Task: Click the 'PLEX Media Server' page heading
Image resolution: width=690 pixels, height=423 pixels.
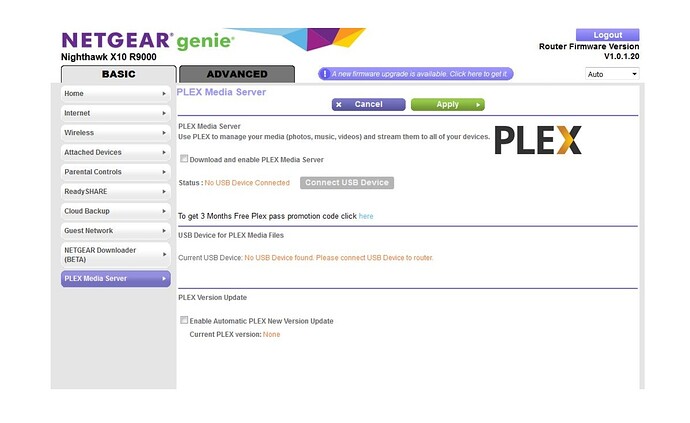Action: [x=221, y=92]
